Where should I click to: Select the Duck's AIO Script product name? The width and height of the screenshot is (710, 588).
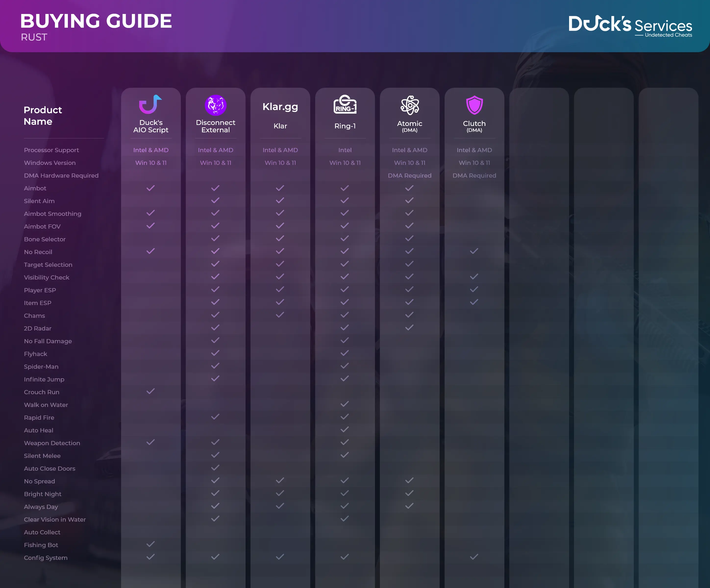[151, 126]
